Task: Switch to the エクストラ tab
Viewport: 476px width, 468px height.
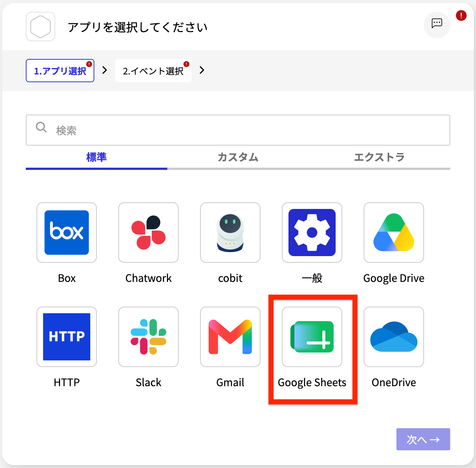Action: tap(379, 157)
